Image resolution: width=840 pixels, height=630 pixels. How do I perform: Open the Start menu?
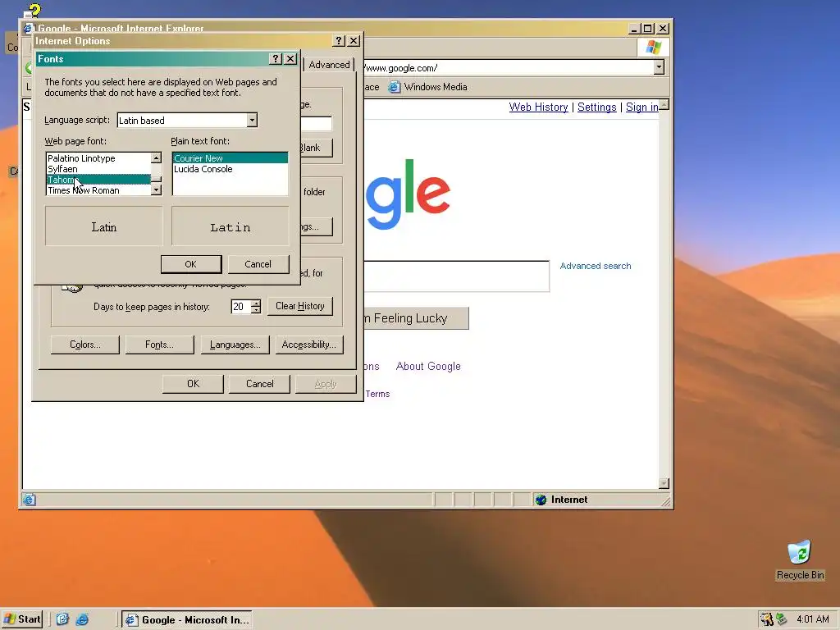click(x=22, y=619)
